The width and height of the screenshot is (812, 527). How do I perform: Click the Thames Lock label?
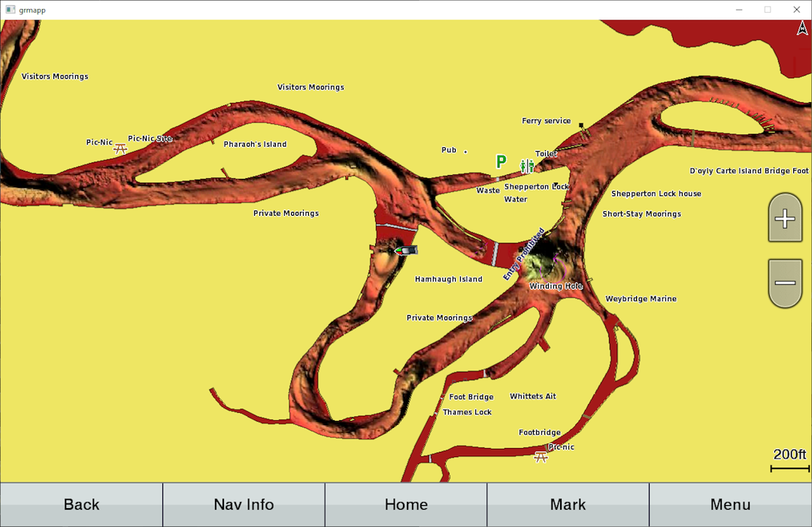(467, 413)
